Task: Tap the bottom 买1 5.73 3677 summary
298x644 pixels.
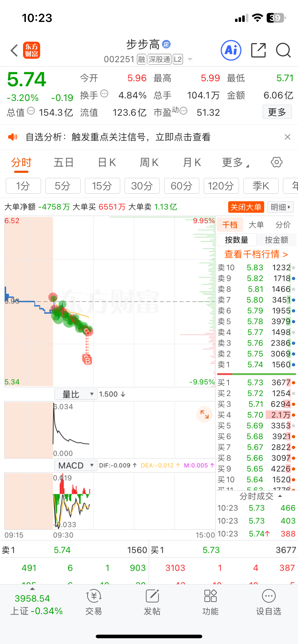Action: coord(223,550)
